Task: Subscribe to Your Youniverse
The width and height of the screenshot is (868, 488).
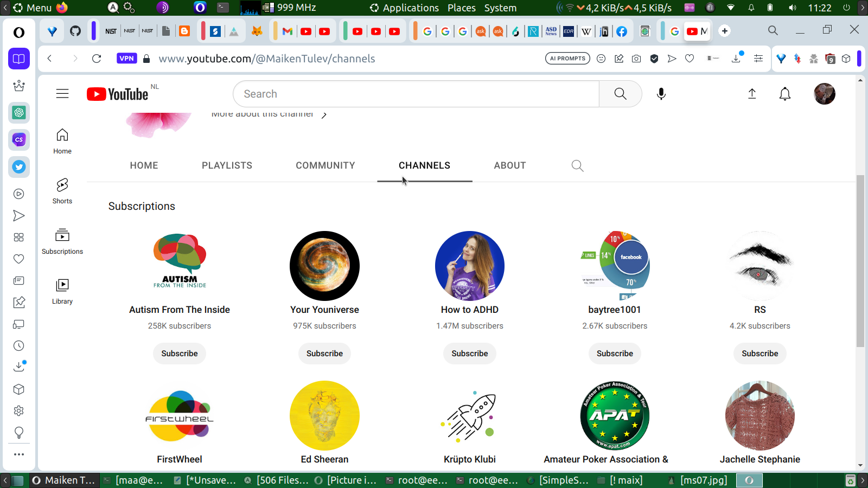Action: click(x=324, y=354)
